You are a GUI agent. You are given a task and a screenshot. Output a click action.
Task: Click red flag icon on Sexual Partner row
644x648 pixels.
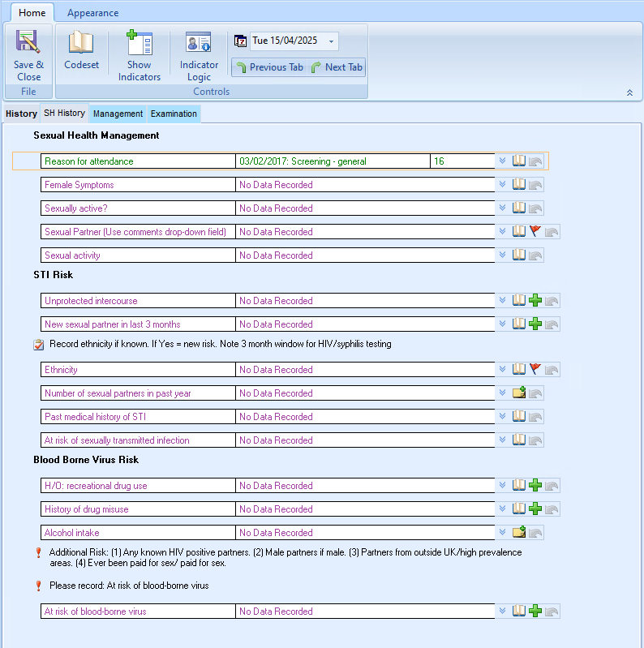pyautogui.click(x=535, y=232)
